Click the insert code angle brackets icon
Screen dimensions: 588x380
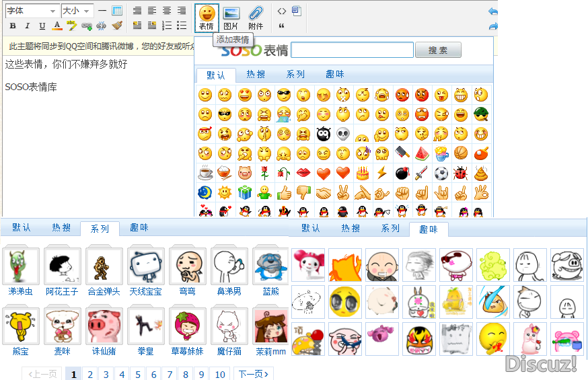click(282, 11)
